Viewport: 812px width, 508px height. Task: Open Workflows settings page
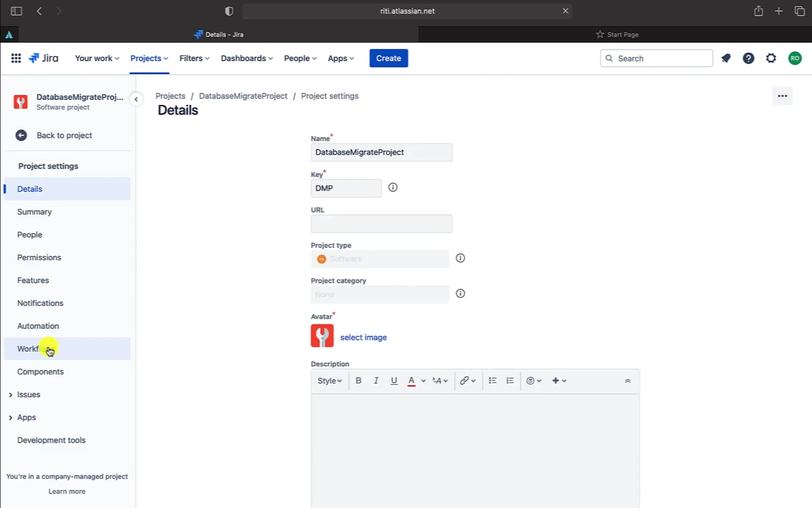coord(67,349)
